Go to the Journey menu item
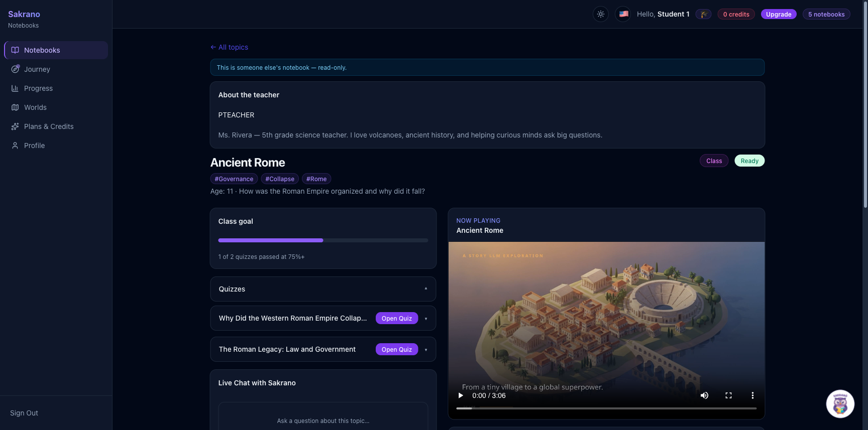 (56, 69)
